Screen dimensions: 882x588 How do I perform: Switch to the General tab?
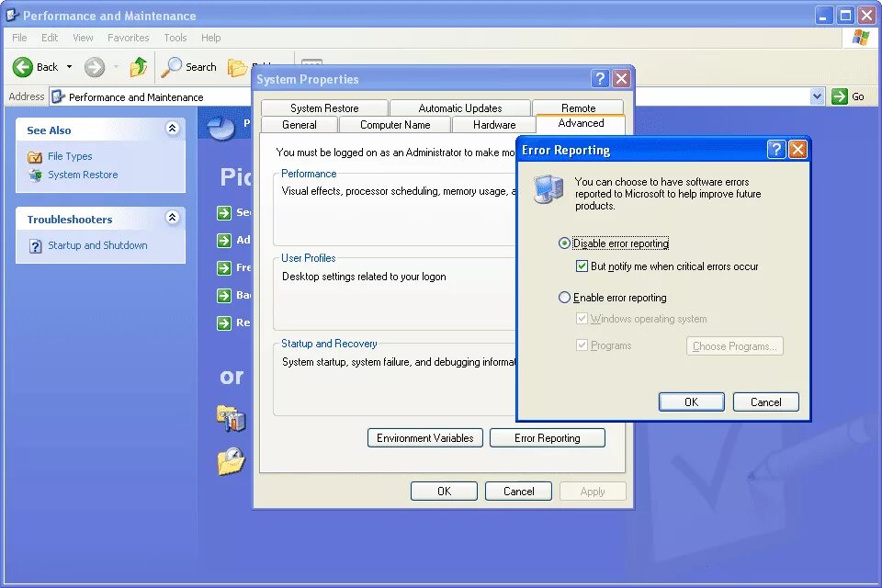300,124
